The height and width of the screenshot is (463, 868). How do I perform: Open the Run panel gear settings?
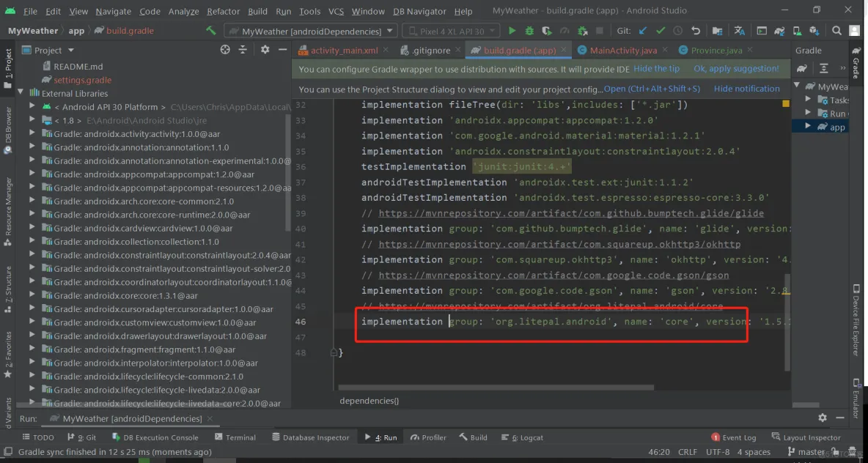(823, 418)
